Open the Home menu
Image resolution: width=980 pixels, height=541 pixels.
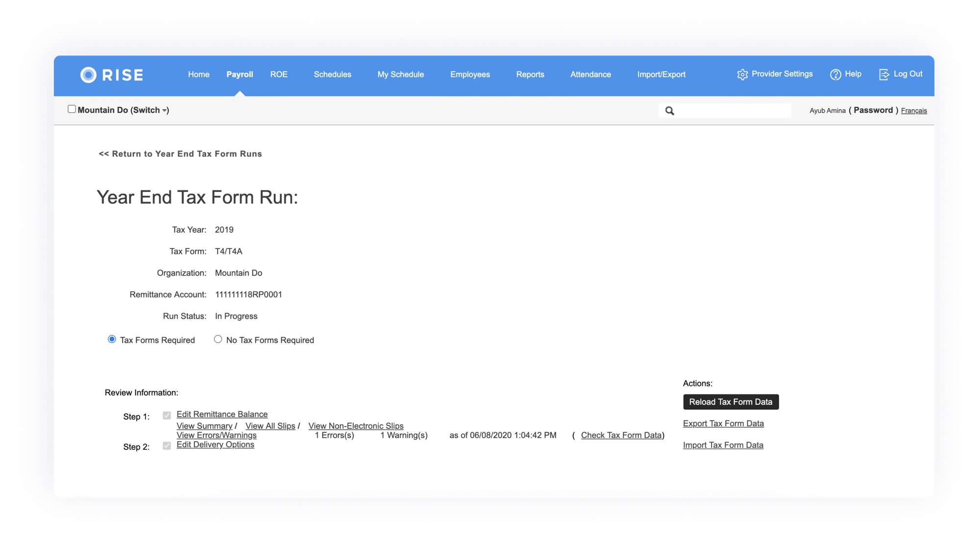coord(198,74)
